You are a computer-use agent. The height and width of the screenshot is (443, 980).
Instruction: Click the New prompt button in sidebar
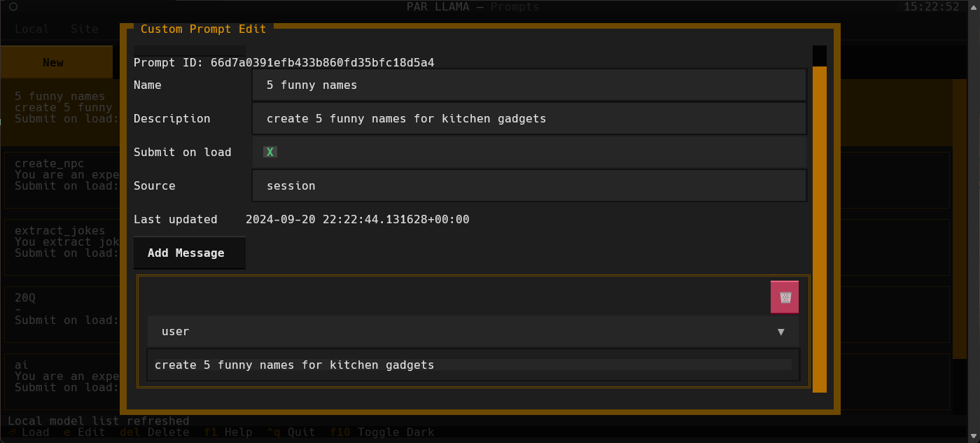coord(53,62)
